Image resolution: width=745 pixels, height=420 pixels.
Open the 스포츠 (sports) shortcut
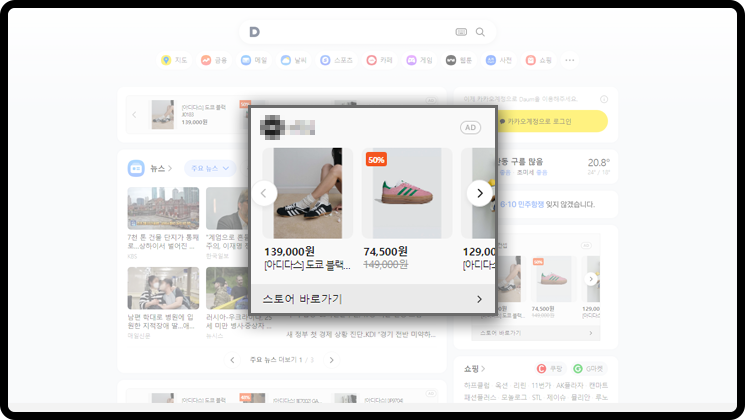[336, 60]
